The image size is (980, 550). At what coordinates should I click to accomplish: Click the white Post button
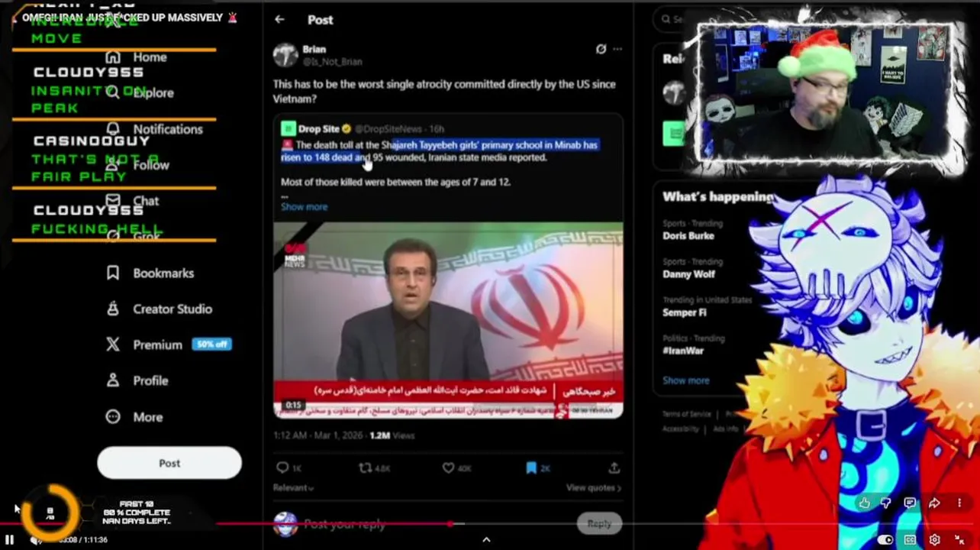click(x=169, y=464)
